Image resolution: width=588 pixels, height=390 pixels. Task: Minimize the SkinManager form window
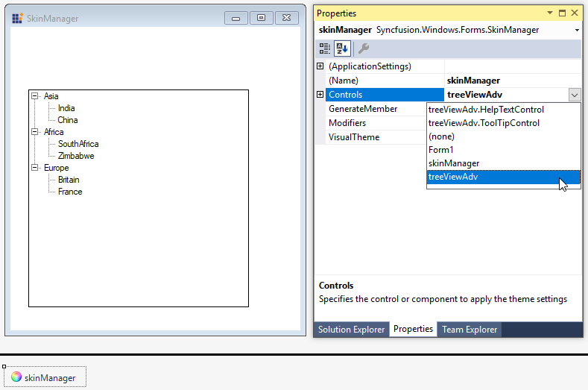click(236, 18)
